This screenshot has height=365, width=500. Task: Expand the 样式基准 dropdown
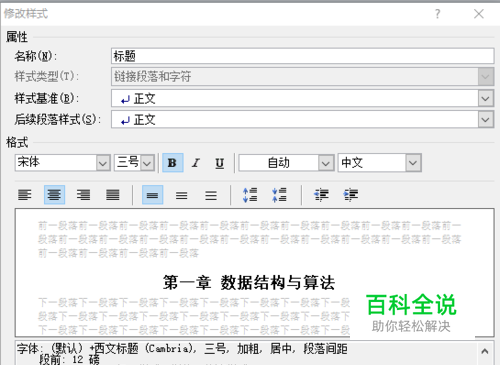point(486,98)
